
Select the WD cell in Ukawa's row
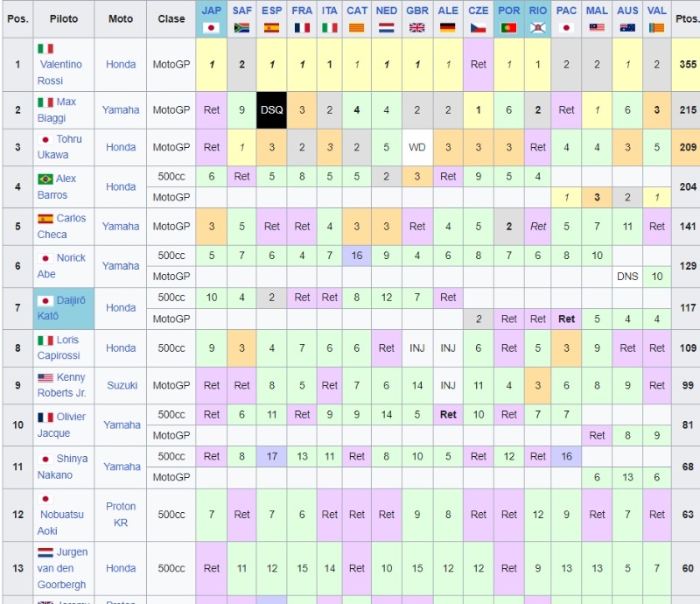[417, 147]
